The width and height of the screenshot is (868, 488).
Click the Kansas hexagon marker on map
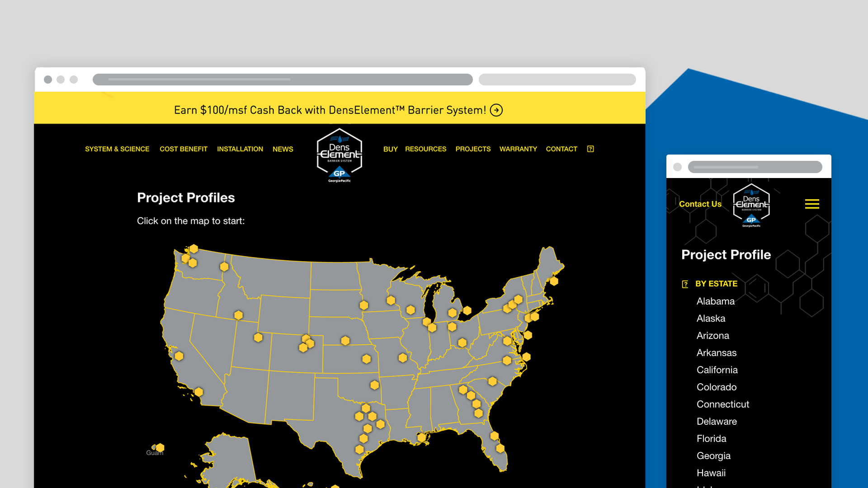367,359
